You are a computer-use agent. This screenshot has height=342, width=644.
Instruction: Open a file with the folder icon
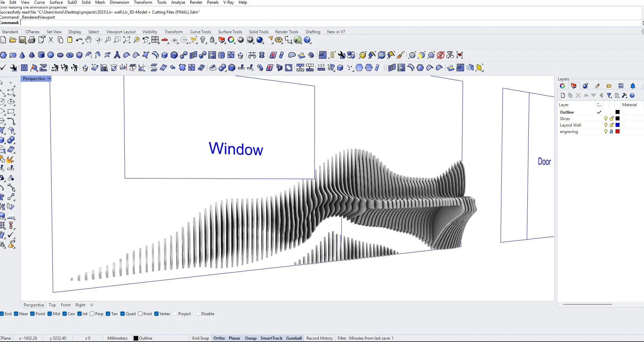click(13, 40)
